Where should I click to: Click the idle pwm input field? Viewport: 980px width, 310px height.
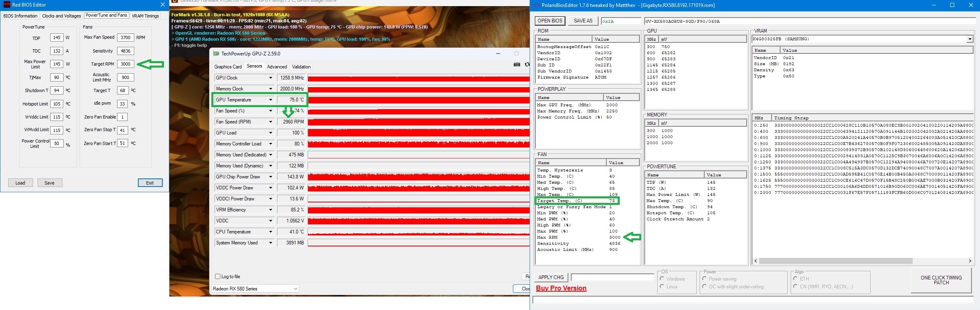(x=122, y=104)
